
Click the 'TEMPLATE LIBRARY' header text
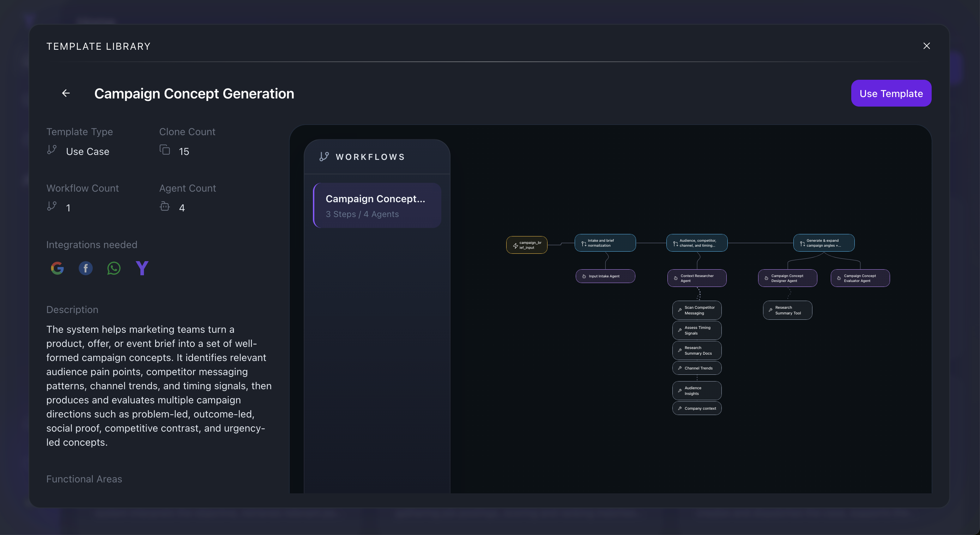click(98, 47)
